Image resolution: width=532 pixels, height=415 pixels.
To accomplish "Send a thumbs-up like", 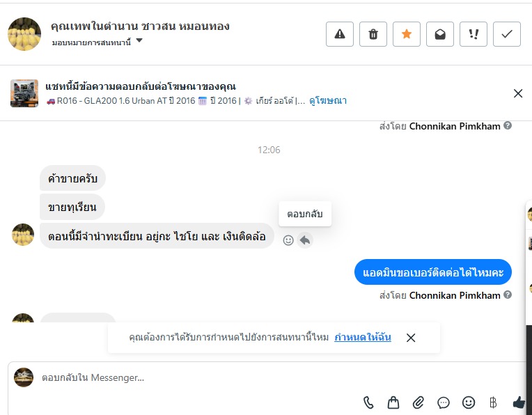I will click(518, 402).
